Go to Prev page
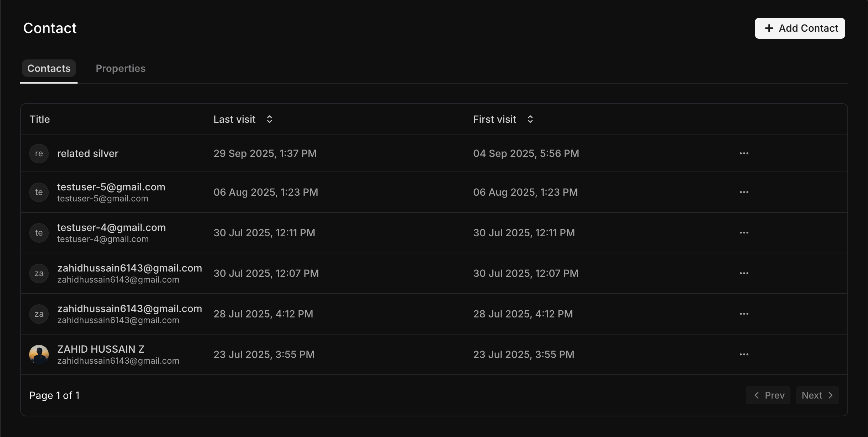Screen dimensions: 868x437 point(768,395)
